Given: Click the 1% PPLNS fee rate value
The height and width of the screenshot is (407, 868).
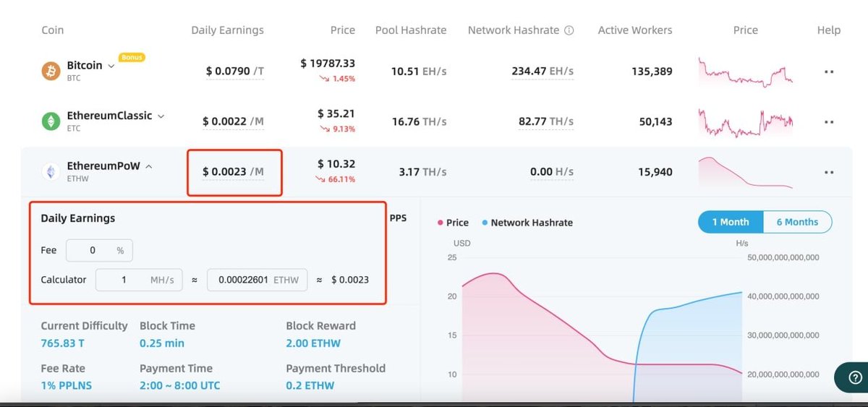Looking at the screenshot, I should (x=67, y=385).
